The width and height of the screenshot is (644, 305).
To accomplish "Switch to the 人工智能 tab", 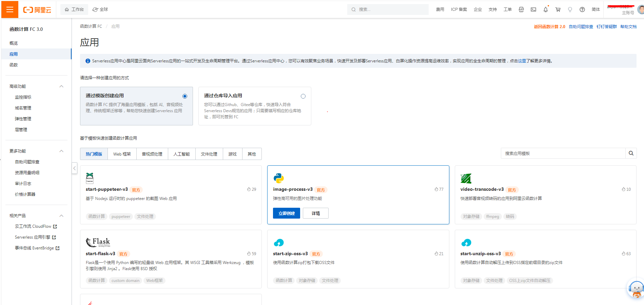I will tap(182, 154).
